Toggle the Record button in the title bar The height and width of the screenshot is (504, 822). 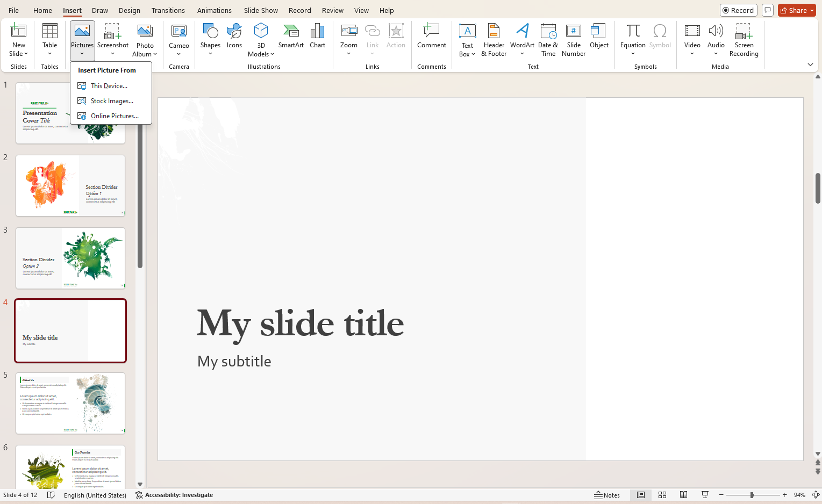[x=738, y=10]
